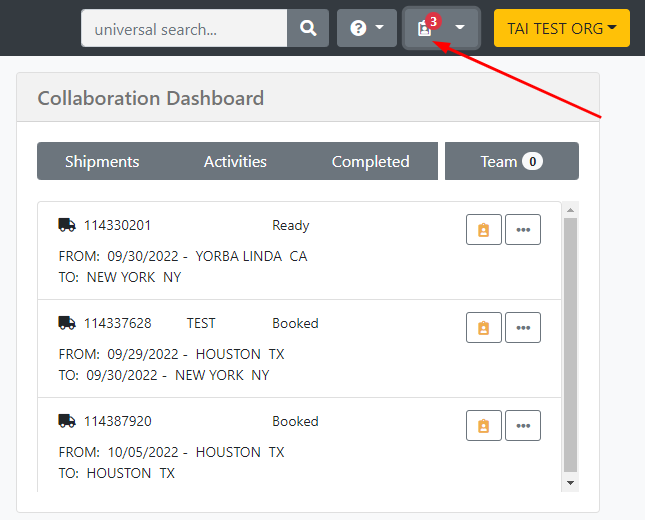
Task: Select shipment number 114337628
Action: (118, 323)
